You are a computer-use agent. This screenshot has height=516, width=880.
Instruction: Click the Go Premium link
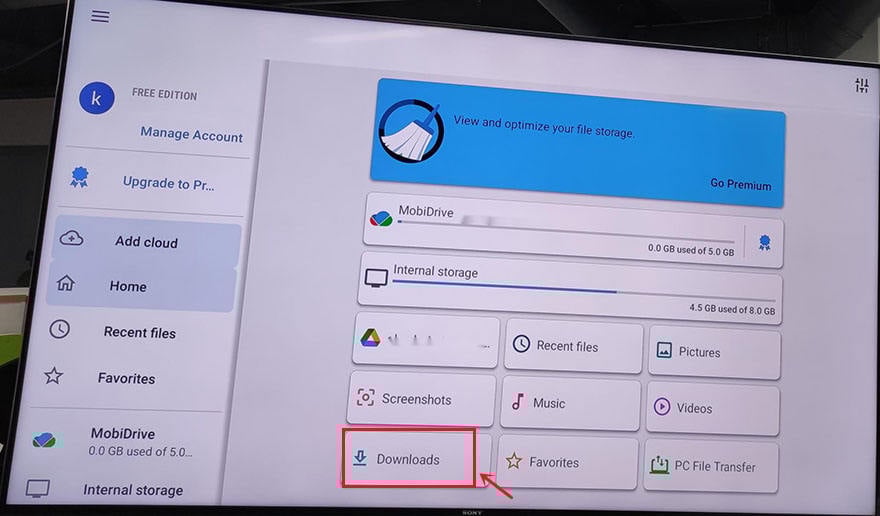(740, 184)
